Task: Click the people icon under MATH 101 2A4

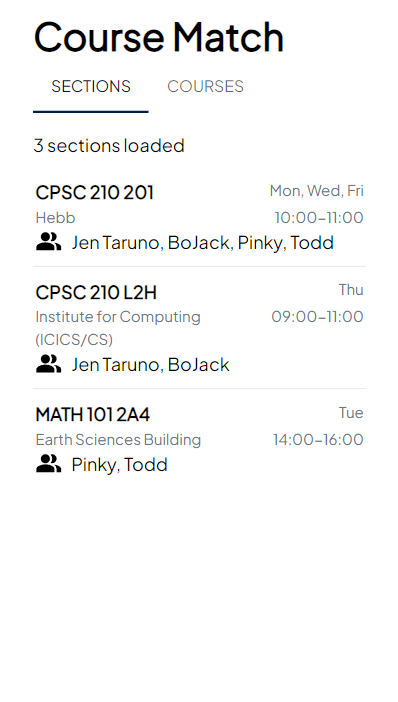Action: [x=48, y=464]
